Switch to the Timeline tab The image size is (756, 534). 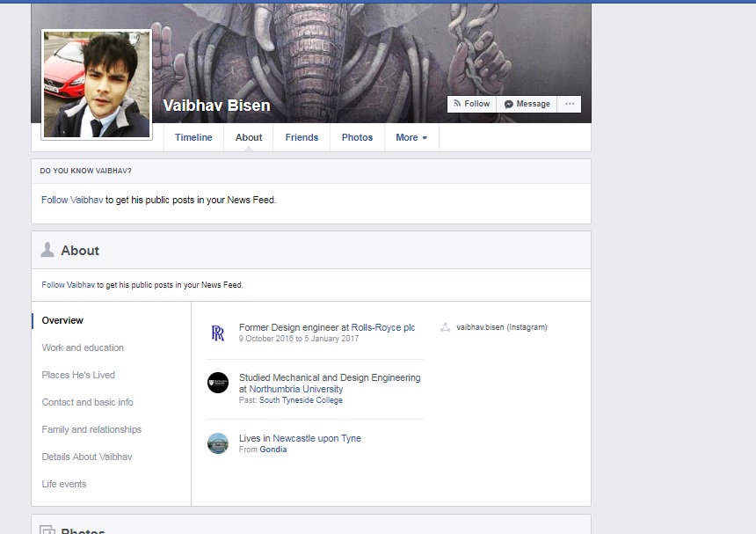coord(193,137)
